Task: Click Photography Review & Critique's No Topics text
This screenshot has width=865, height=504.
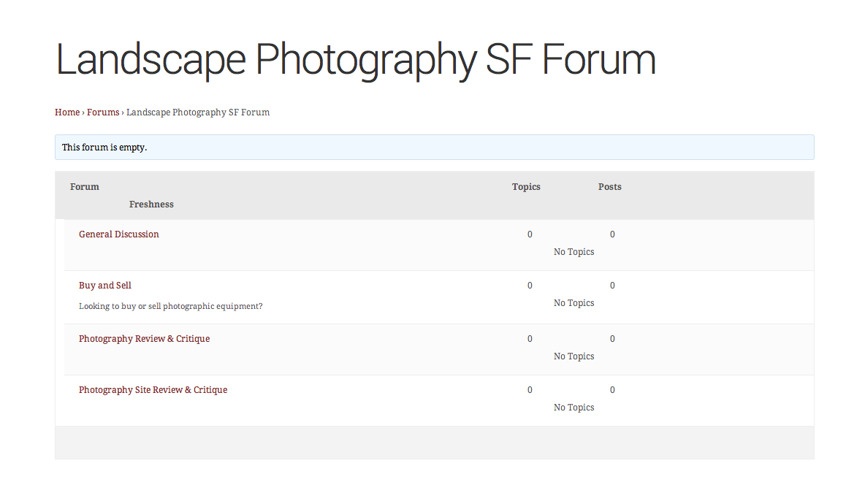Action: tap(574, 356)
